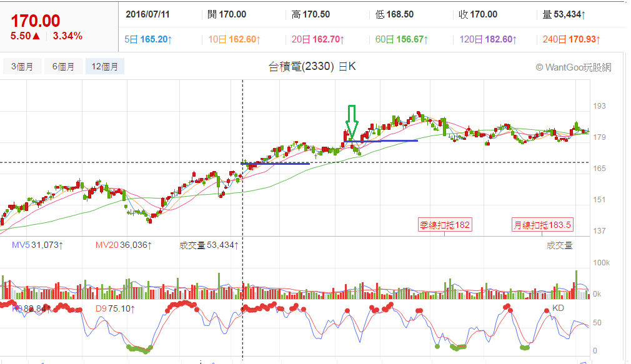Image resolution: width=631 pixels, height=364 pixels.
Task: Click the 240日 170.93 moving average
Action: point(572,39)
